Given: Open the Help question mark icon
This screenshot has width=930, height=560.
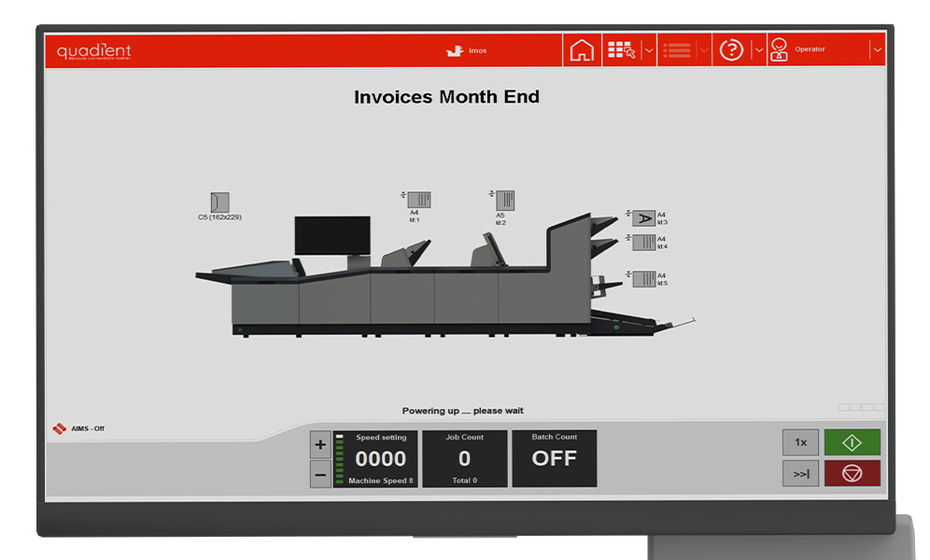Looking at the screenshot, I should (731, 50).
